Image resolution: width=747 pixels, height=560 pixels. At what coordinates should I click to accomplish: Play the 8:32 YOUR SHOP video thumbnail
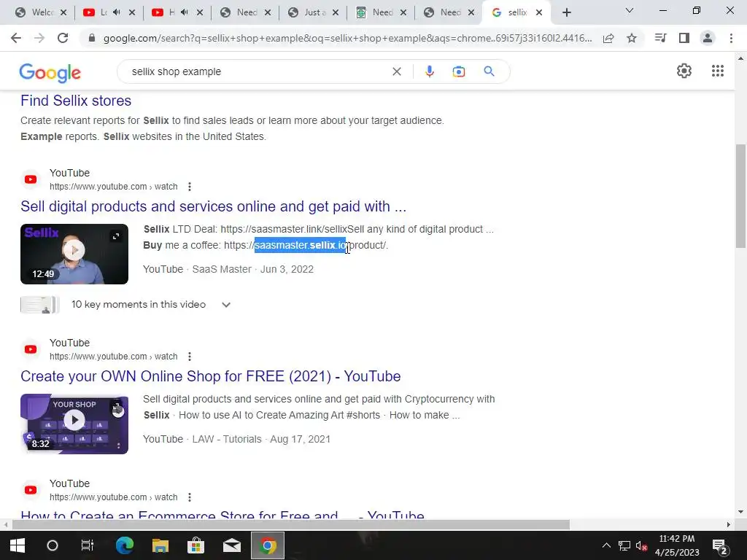pos(74,424)
